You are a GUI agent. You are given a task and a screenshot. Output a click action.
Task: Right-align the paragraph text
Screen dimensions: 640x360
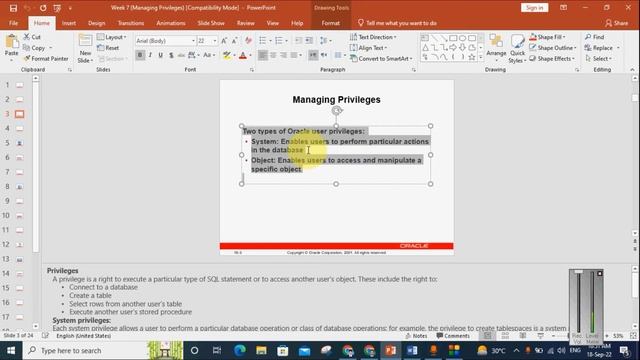coord(283,55)
